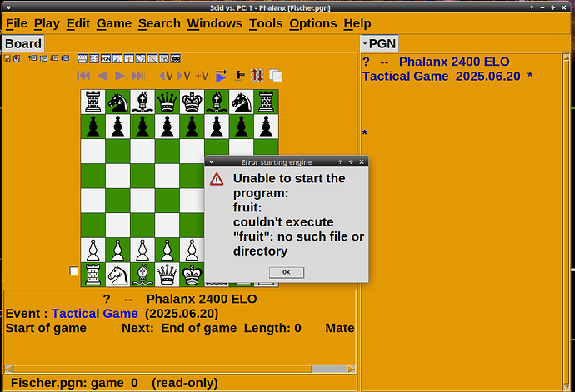
Task: Step forward one move
Action: click(120, 76)
